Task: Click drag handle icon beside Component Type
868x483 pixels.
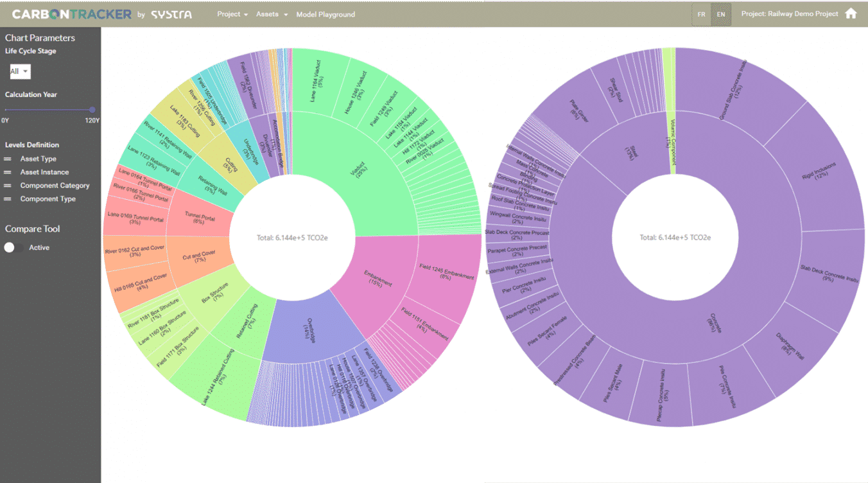Action: tap(8, 199)
